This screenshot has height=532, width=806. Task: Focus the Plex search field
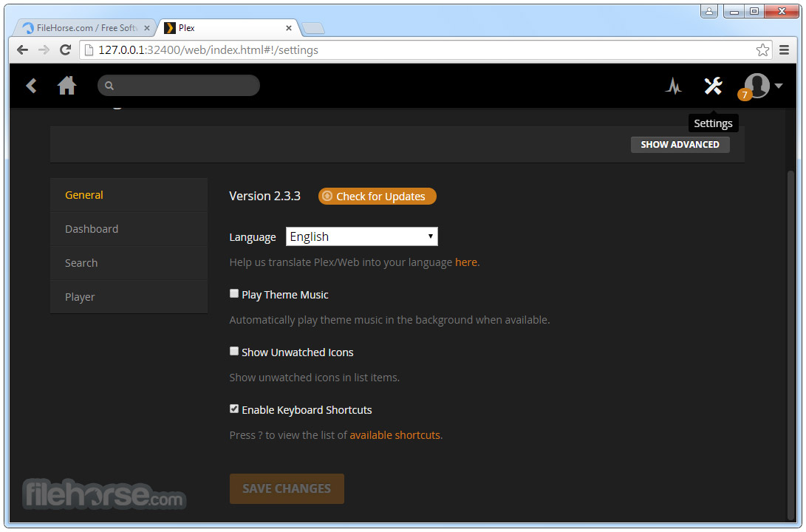click(x=178, y=85)
